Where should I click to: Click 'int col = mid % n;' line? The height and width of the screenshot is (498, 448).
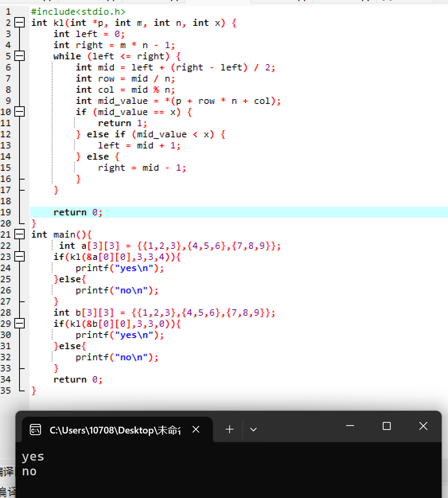click(x=125, y=90)
